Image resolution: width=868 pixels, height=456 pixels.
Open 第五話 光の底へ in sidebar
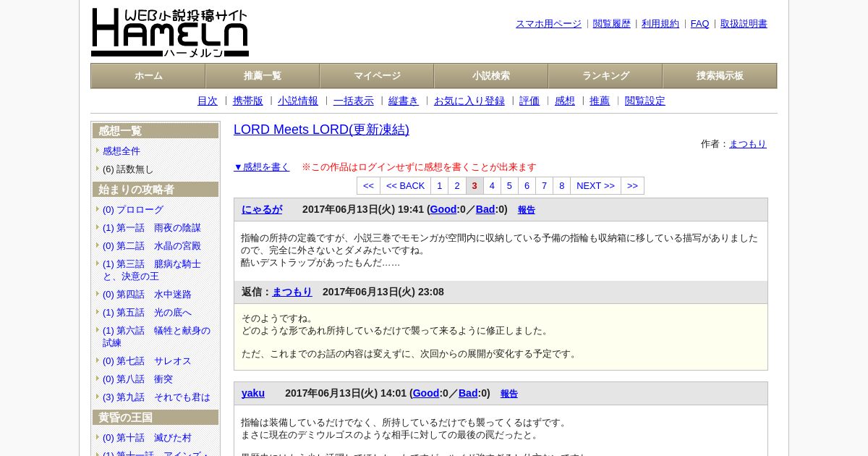(147, 313)
